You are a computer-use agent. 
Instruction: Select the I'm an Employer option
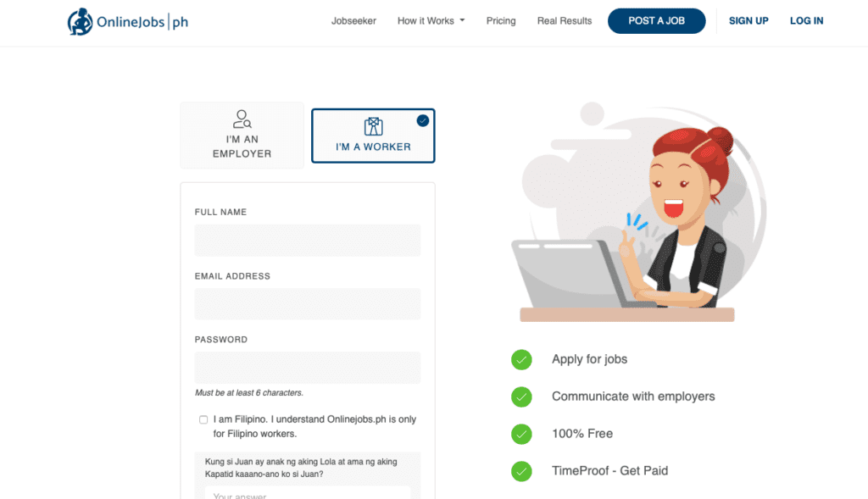(x=242, y=135)
